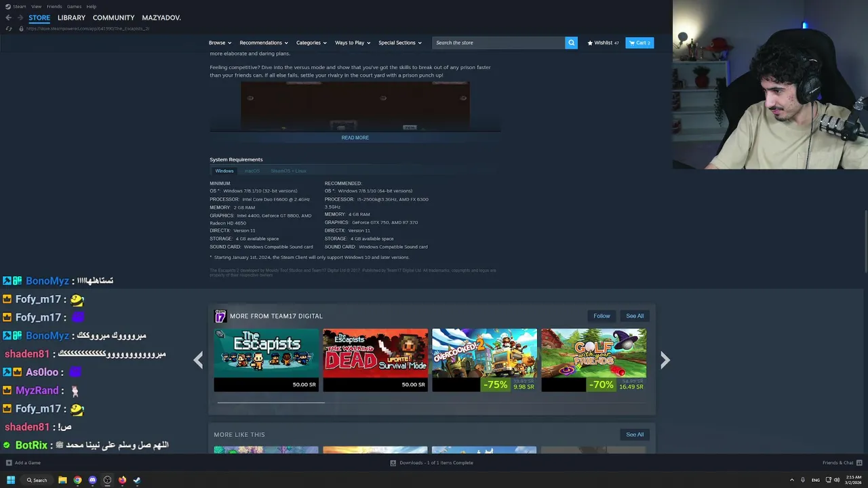This screenshot has height=488, width=868.
Task: Click the Team17 Digital publisher logo
Action: (220, 316)
